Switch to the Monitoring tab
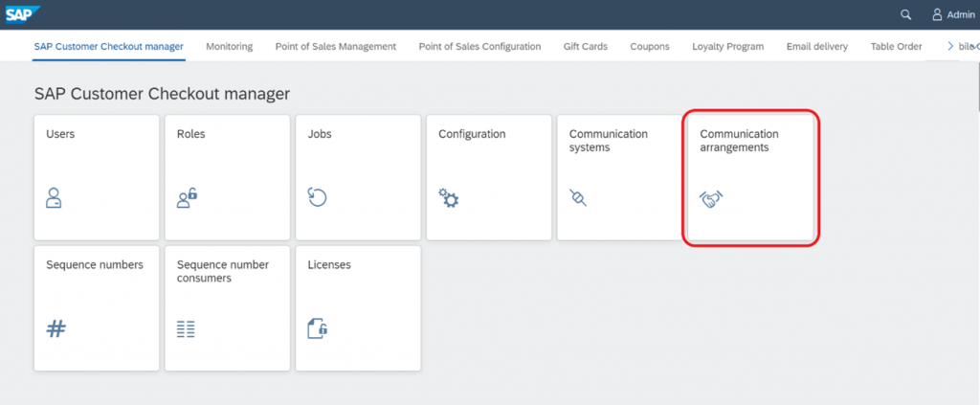The width and height of the screenshot is (980, 405). point(230,46)
